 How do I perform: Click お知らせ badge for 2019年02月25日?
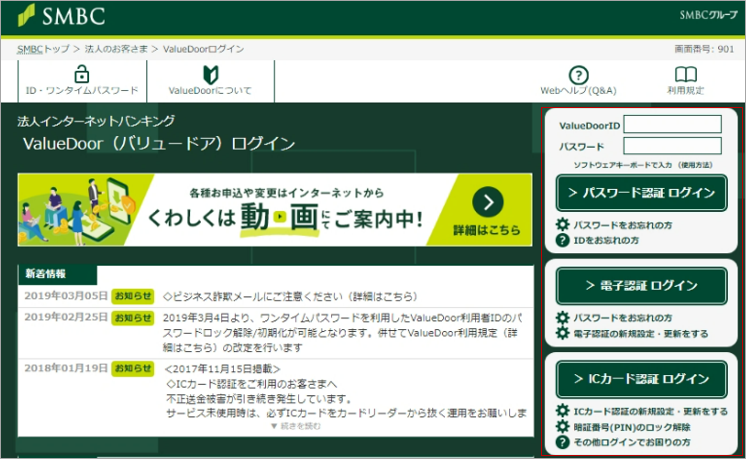133,318
